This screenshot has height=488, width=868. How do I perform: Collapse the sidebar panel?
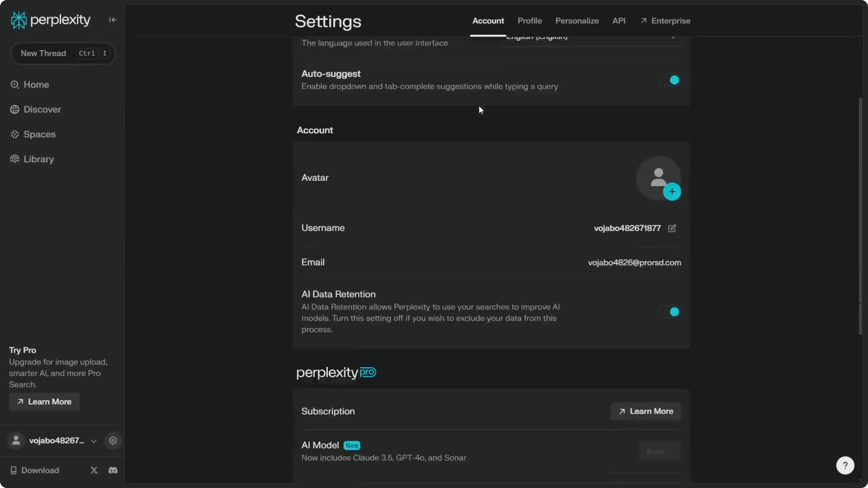pyautogui.click(x=113, y=19)
